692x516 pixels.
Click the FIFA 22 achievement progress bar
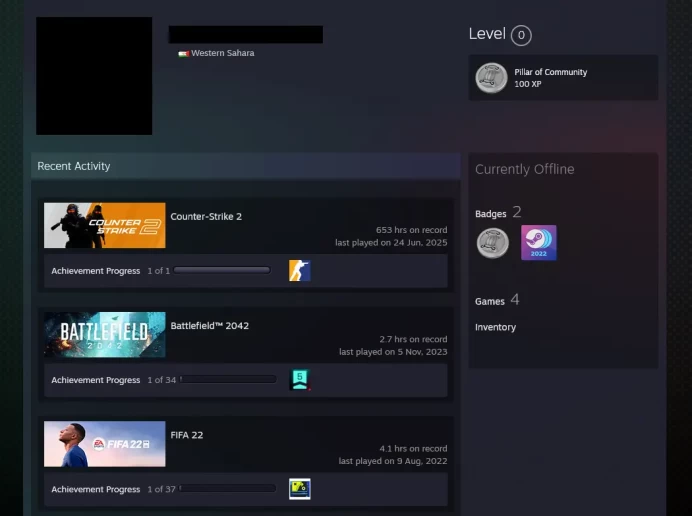click(x=228, y=488)
